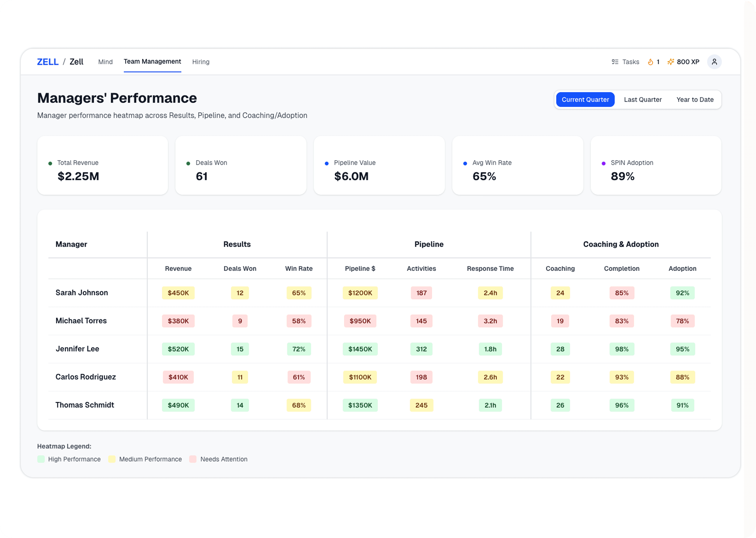Click the streak count 1
The width and height of the screenshot is (756, 538).
(658, 62)
